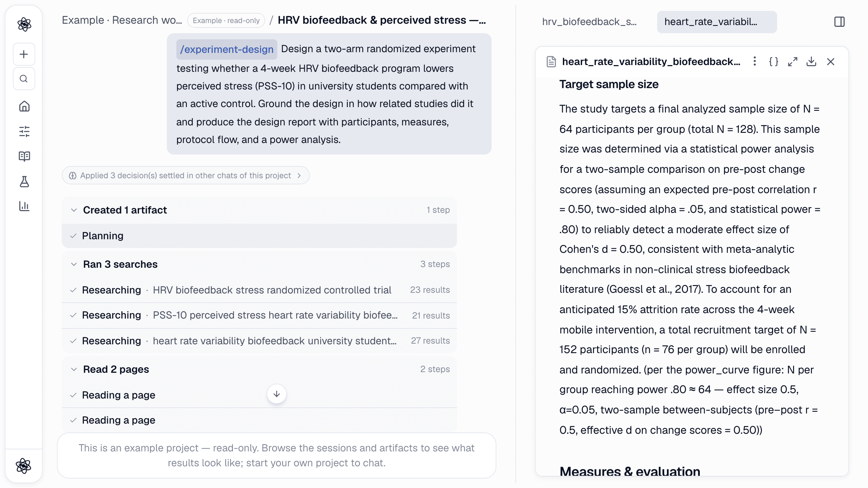Click the scroll-to-bottom arrow button
This screenshot has width=868, height=488.
277,394
